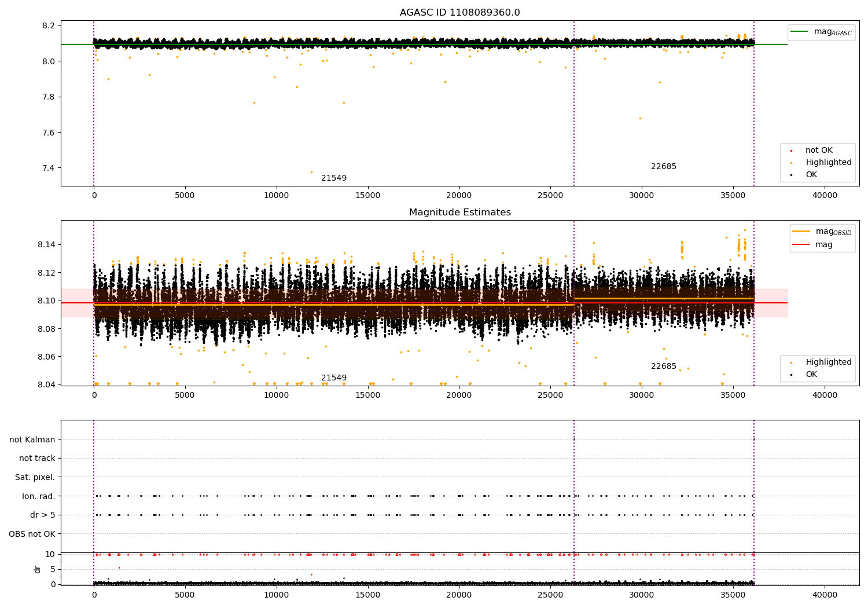Click "OK" in the top plot's lower legend
Viewport: 868px width, 608px height.
[811, 175]
